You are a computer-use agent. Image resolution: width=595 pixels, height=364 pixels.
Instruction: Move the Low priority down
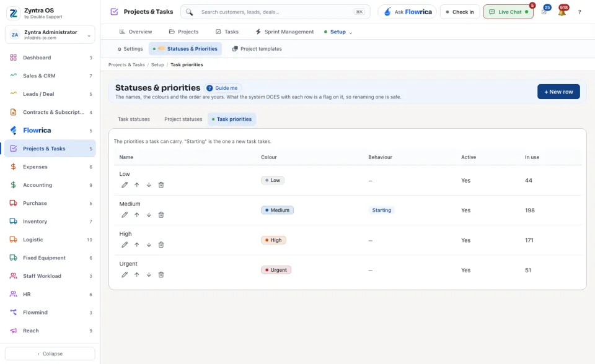[149, 185]
